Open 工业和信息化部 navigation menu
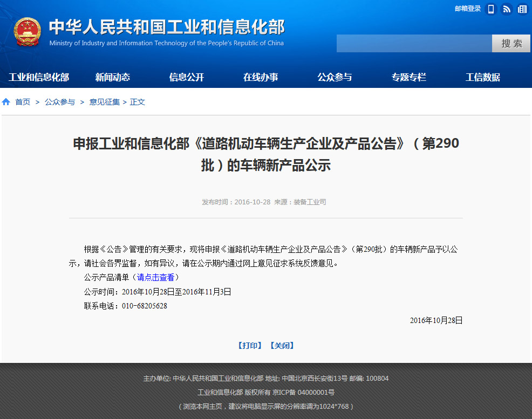 [x=39, y=77]
